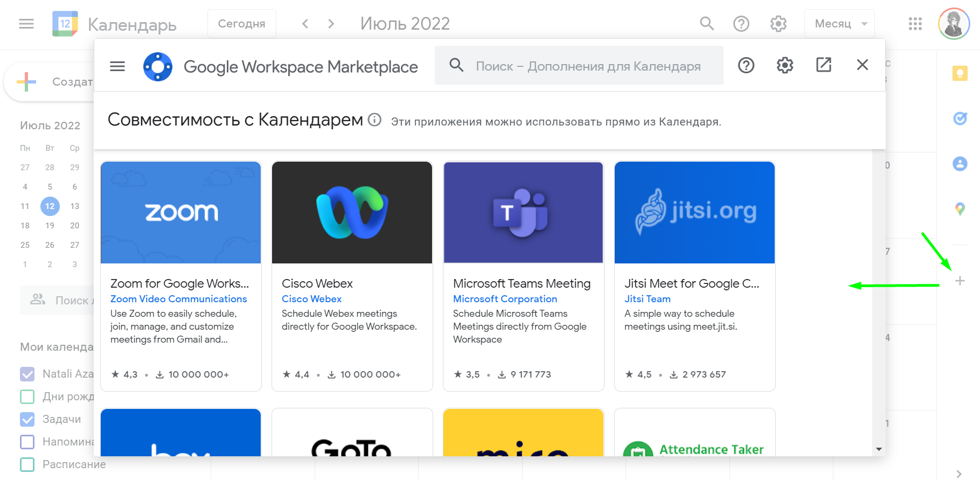Toggle Расписание calendar checkbox
Viewport: 980px width, 480px height.
(x=27, y=464)
